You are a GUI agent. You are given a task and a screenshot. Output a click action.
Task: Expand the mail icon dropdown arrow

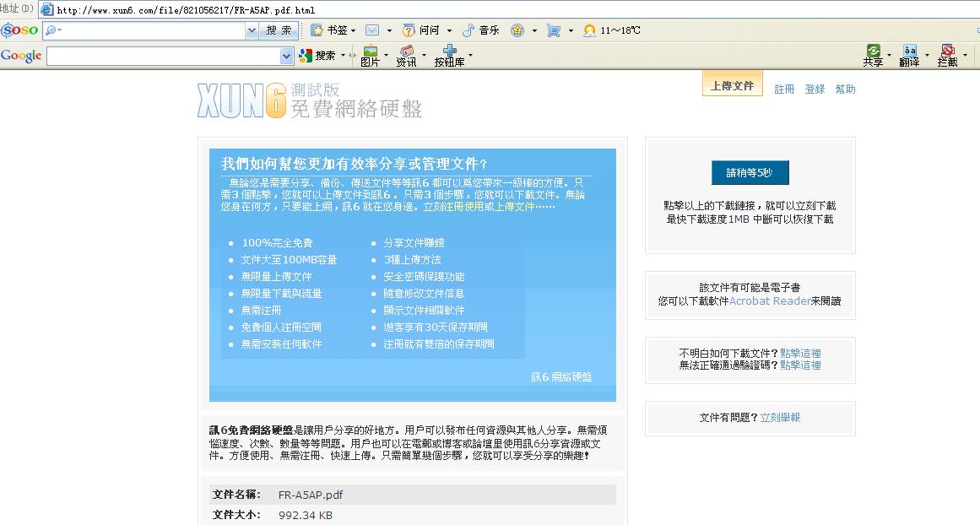click(x=389, y=30)
